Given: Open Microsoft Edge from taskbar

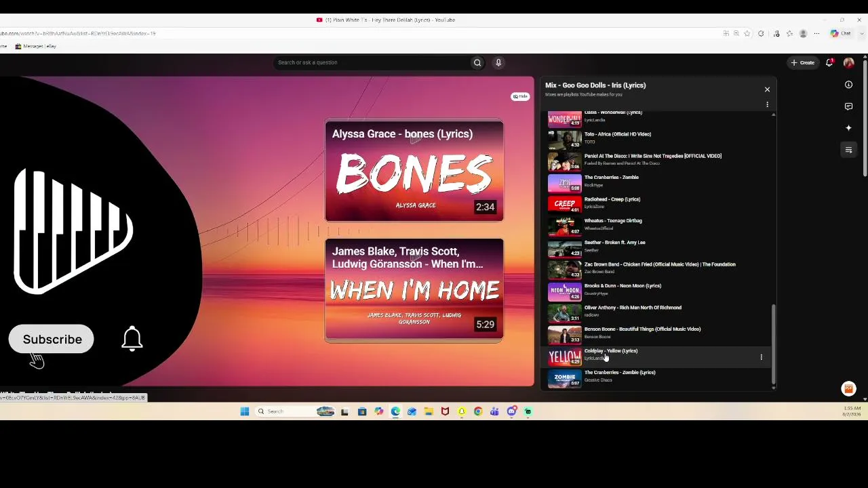Looking at the screenshot, I should tap(395, 411).
